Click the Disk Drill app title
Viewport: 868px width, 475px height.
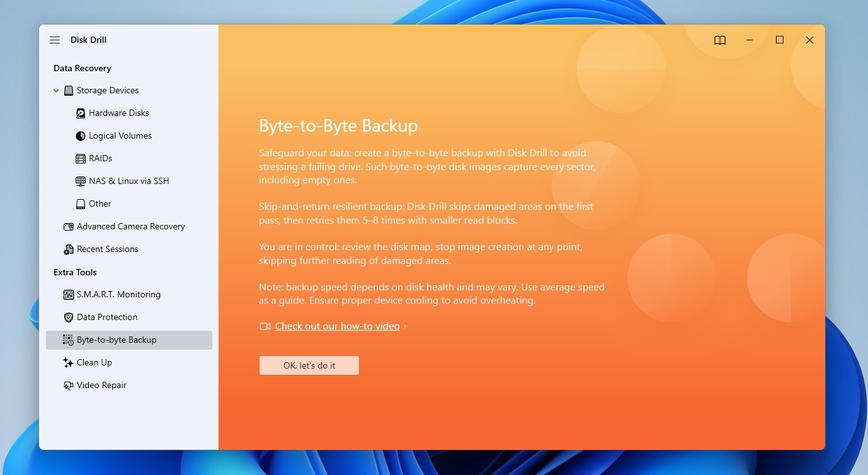point(88,40)
